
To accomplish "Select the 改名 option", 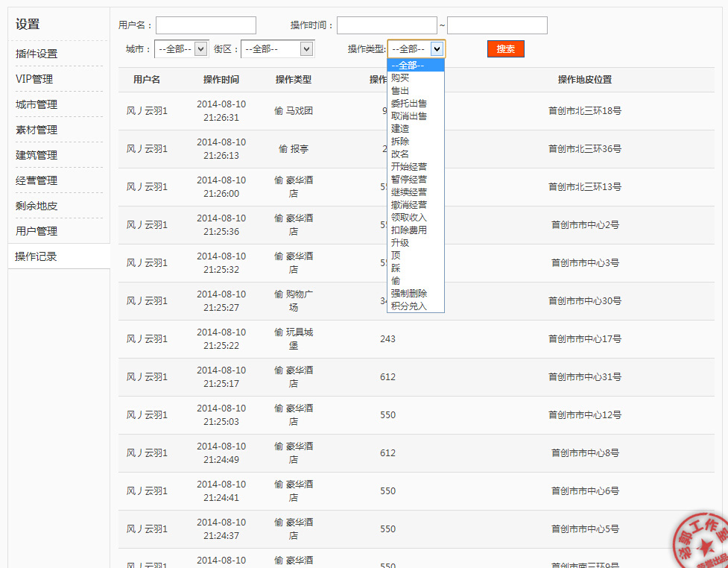I will pos(416,154).
